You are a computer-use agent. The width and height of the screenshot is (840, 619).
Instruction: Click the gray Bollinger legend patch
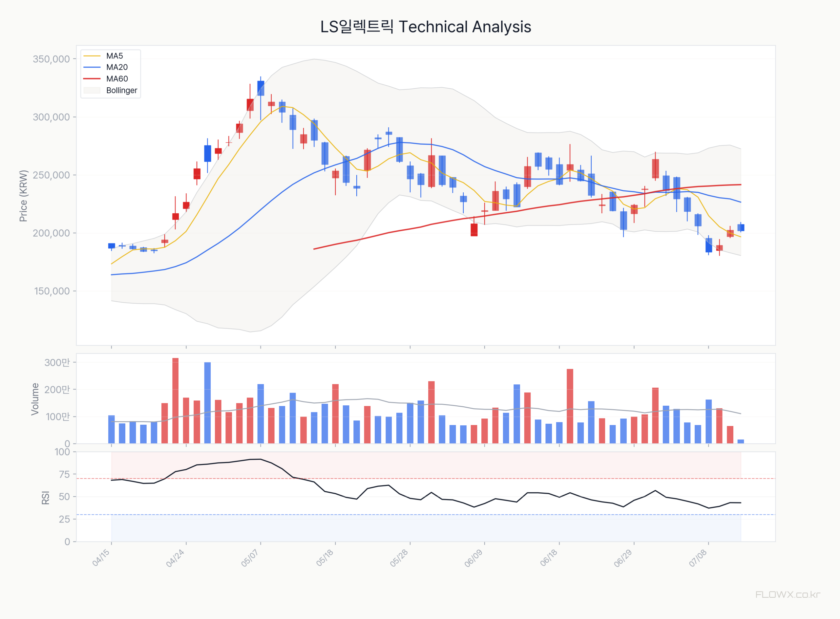pyautogui.click(x=92, y=91)
